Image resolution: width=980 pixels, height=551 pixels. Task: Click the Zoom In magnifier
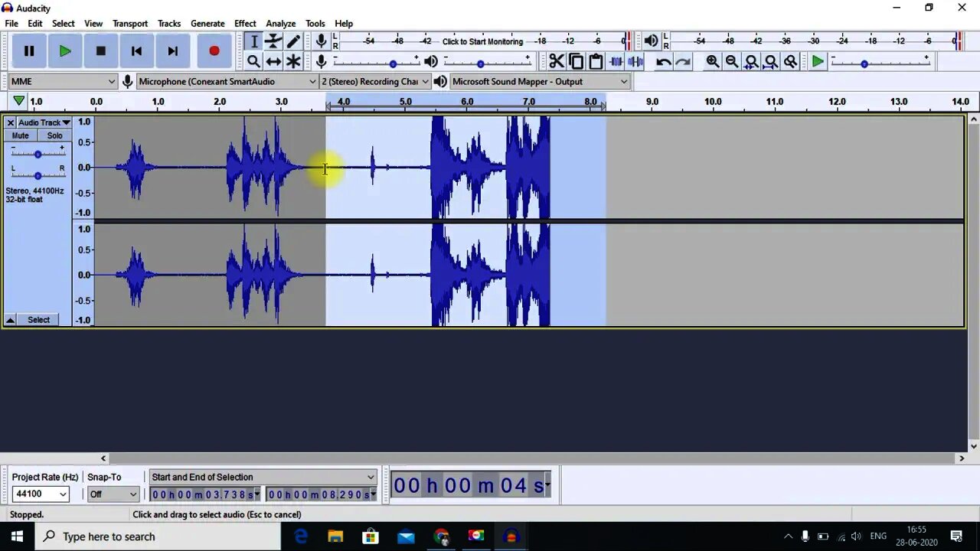pos(713,61)
